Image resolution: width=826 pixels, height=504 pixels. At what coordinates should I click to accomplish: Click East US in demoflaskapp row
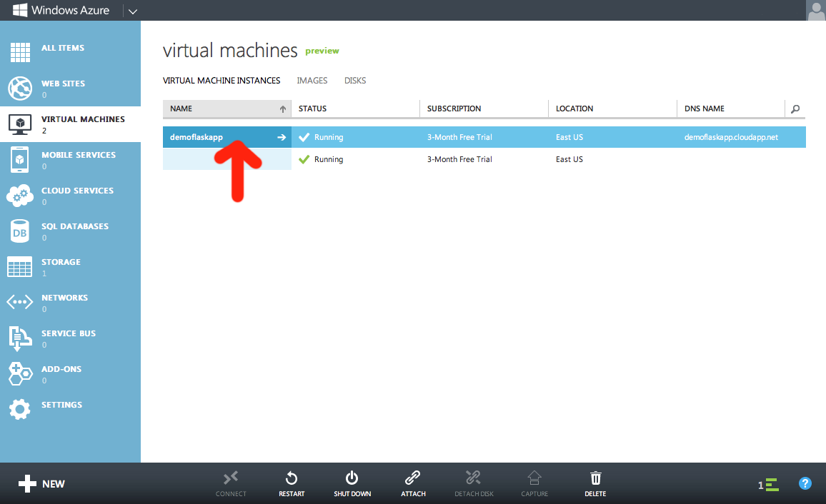point(569,137)
